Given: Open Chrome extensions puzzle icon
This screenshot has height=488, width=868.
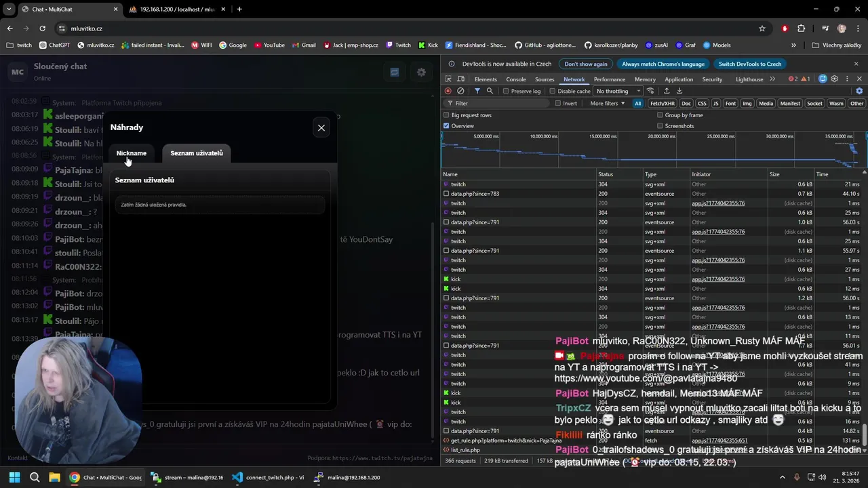Looking at the screenshot, I should click(802, 28).
